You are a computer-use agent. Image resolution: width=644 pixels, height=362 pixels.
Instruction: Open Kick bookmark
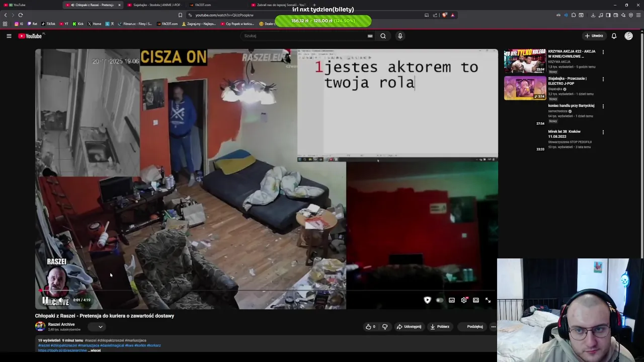point(78,24)
